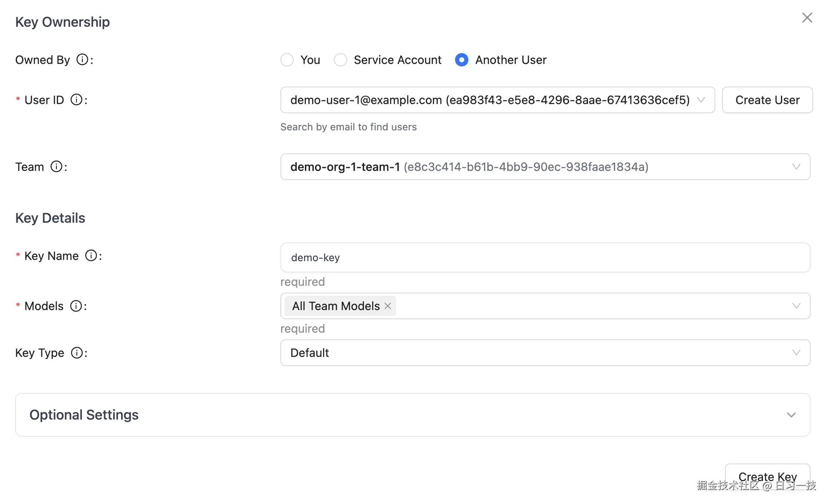Image resolution: width=829 pixels, height=504 pixels.
Task: Select the Service Account radio option
Action: point(341,60)
